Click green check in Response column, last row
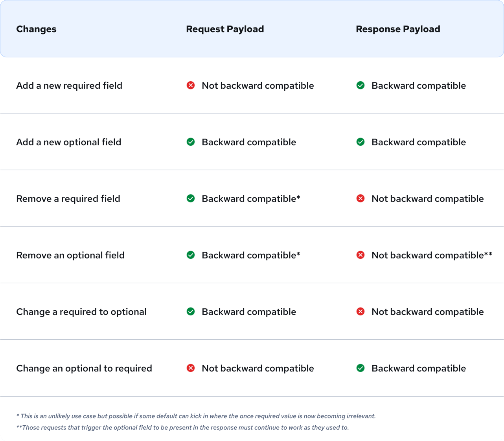Viewport: 504px width, 441px height. click(x=361, y=368)
